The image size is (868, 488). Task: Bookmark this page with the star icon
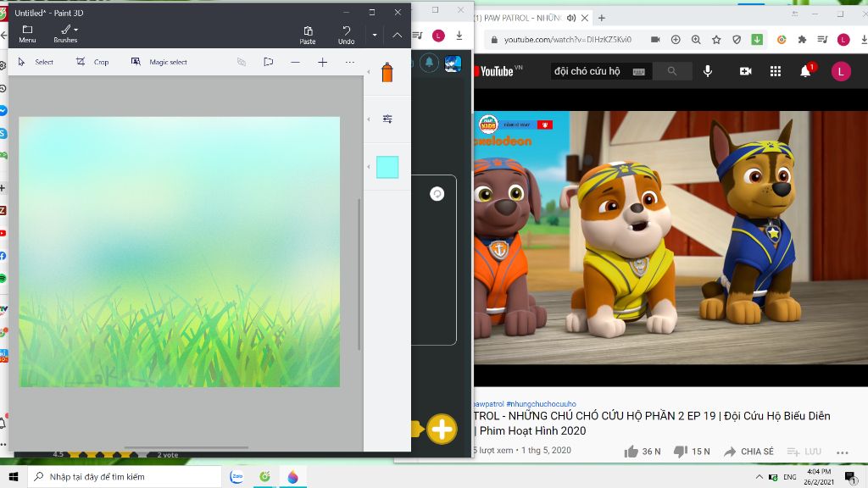716,39
